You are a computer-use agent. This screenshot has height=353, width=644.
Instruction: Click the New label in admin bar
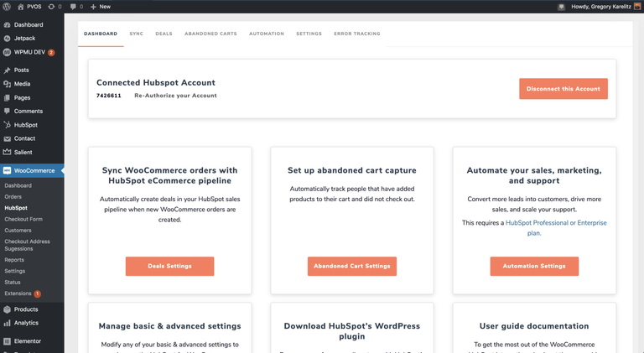click(x=105, y=7)
